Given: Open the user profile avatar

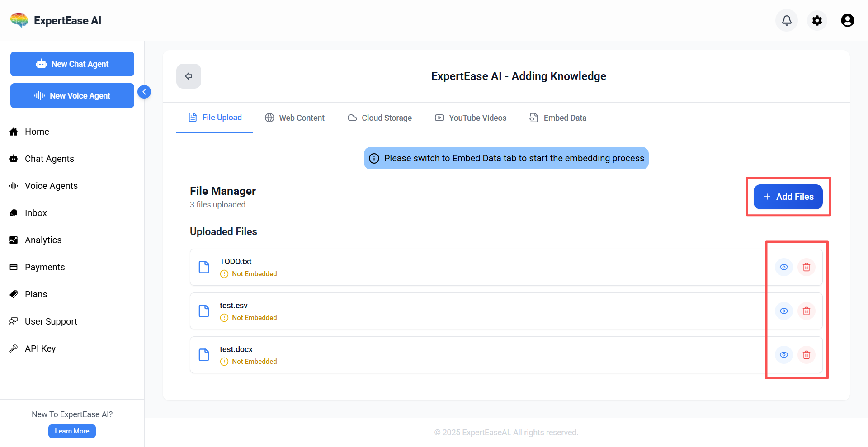Looking at the screenshot, I should [847, 20].
